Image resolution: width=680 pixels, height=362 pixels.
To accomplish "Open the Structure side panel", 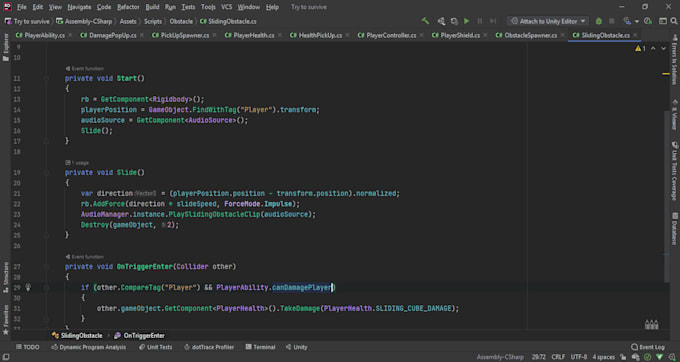I will point(6,277).
